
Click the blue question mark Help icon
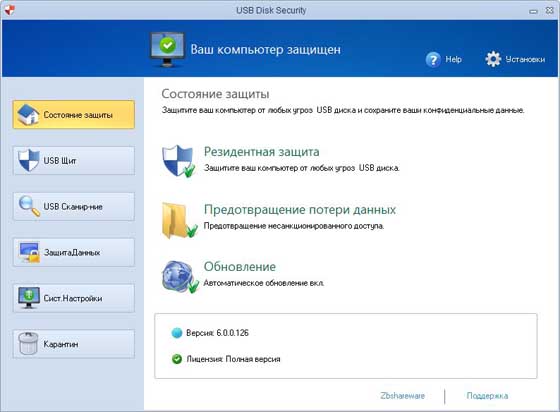tap(433, 60)
